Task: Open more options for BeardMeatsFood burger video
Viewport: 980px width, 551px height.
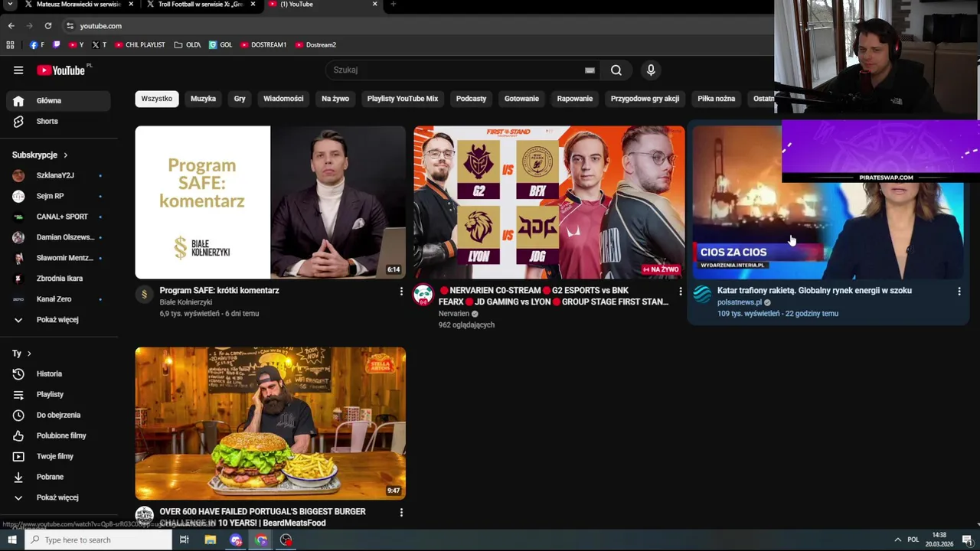Action: [401, 513]
